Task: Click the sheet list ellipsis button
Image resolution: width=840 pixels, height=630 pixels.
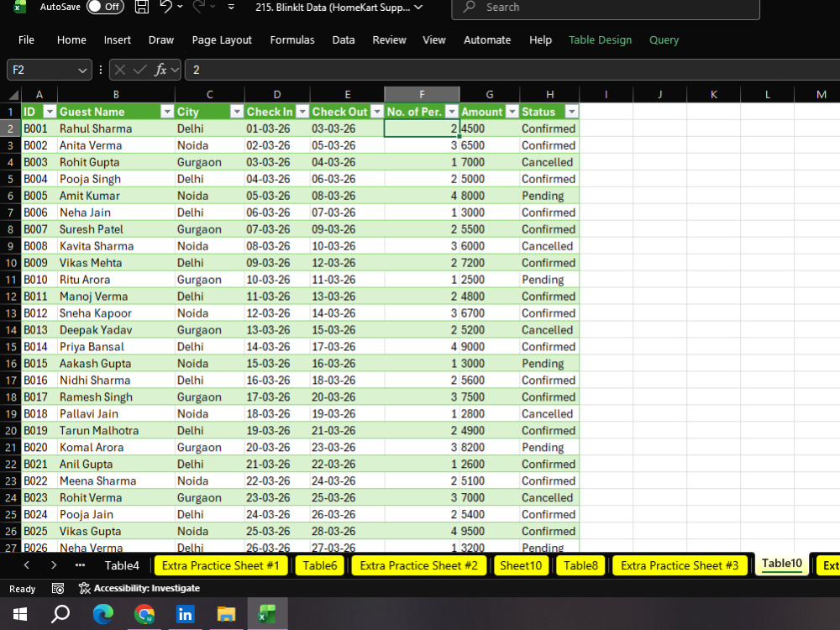Action: point(80,565)
